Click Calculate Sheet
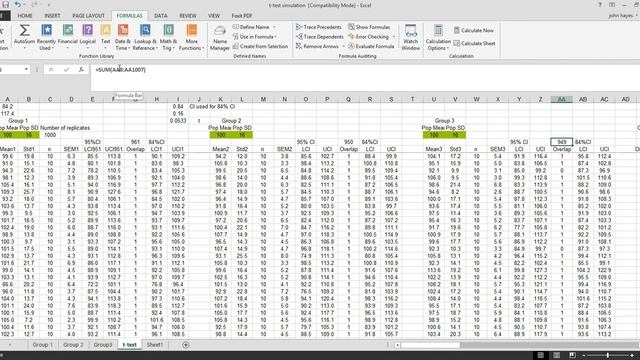Image resolution: width=640 pixels, height=360 pixels. pos(474,43)
